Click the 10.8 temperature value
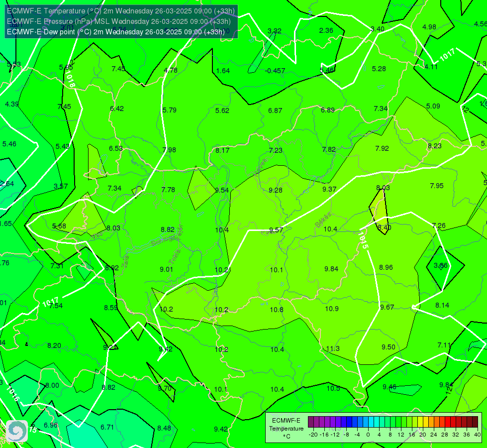Viewport: 487px width, 448px height. click(x=277, y=310)
